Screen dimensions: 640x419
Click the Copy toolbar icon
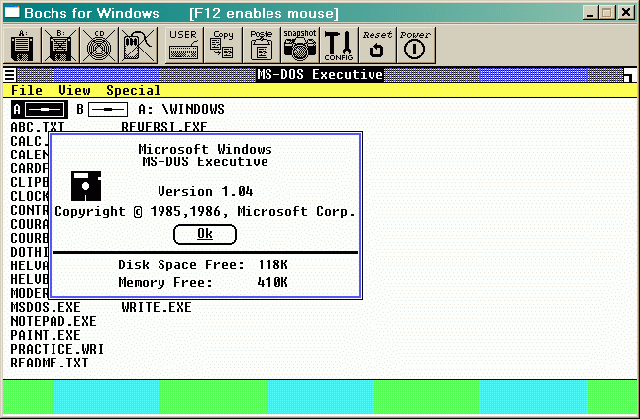(x=224, y=45)
